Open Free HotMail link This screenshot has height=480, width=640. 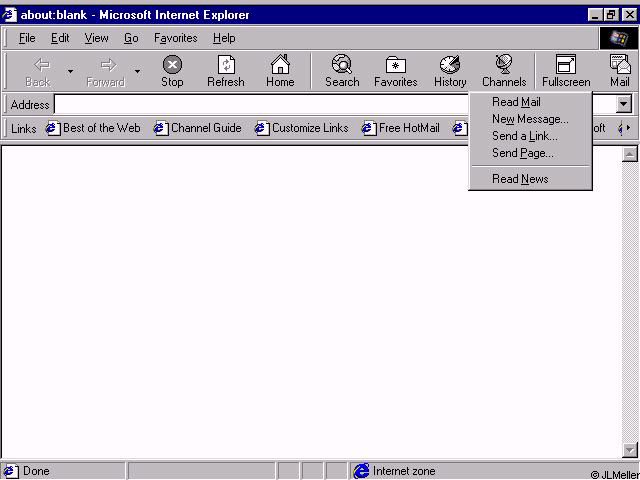tap(401, 128)
